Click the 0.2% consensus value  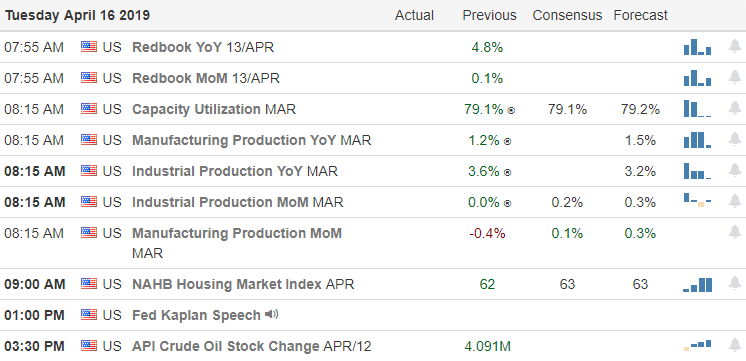coord(567,202)
